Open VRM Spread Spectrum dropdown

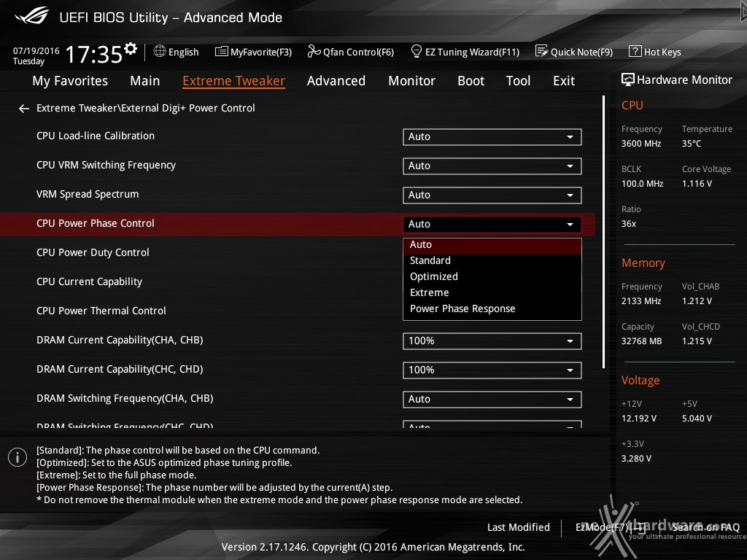click(x=492, y=195)
